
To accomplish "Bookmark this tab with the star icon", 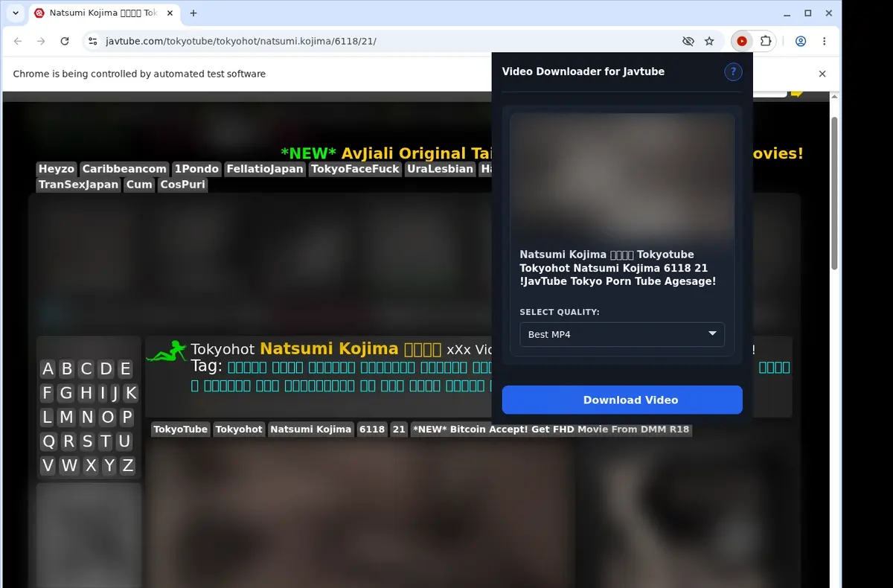I will click(x=709, y=42).
